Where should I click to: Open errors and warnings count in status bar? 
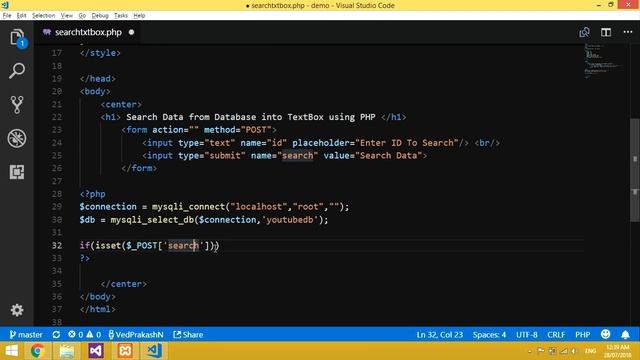tap(84, 335)
